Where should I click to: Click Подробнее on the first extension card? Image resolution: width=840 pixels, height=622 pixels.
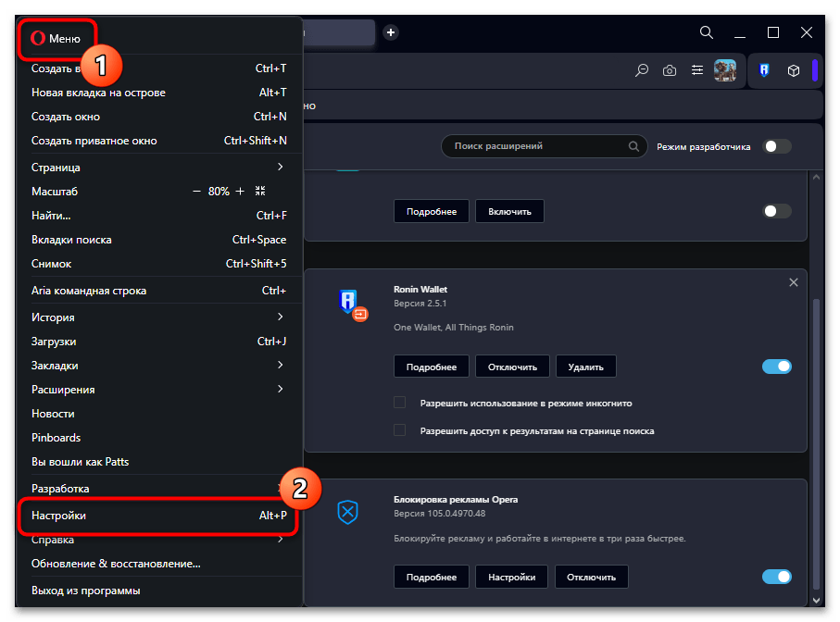tap(432, 211)
